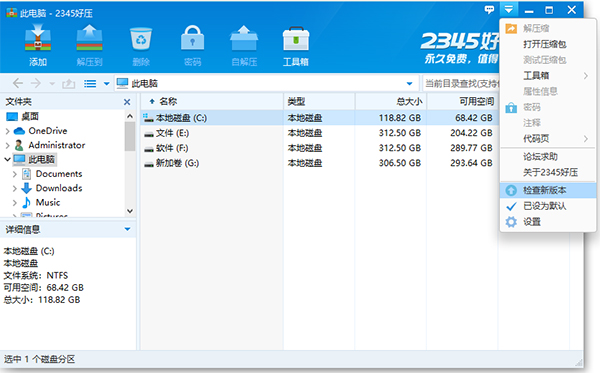The width and height of the screenshot is (600, 373).
Task: Select the Downloads folder in tree
Action: (52, 188)
